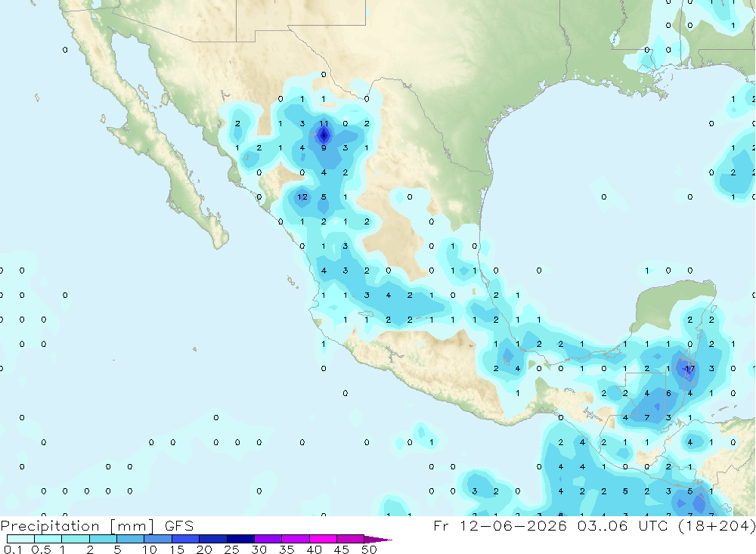
Task: Click the '17' precipitation value near Belize
Action: click(x=690, y=368)
